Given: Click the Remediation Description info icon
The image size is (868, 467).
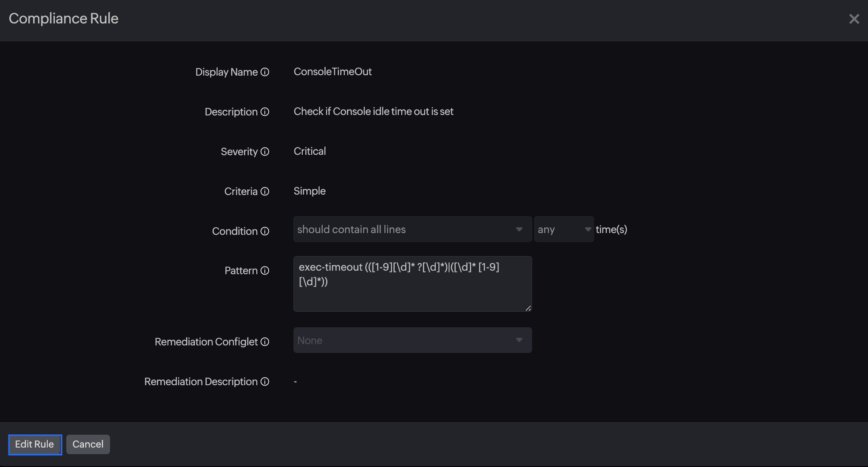Looking at the screenshot, I should [x=265, y=382].
